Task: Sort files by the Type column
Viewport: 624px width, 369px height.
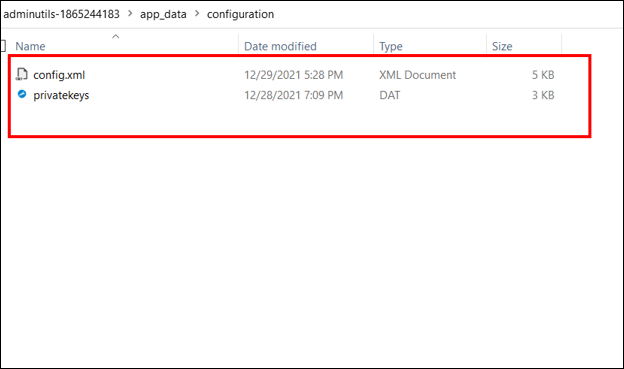Action: (x=391, y=47)
